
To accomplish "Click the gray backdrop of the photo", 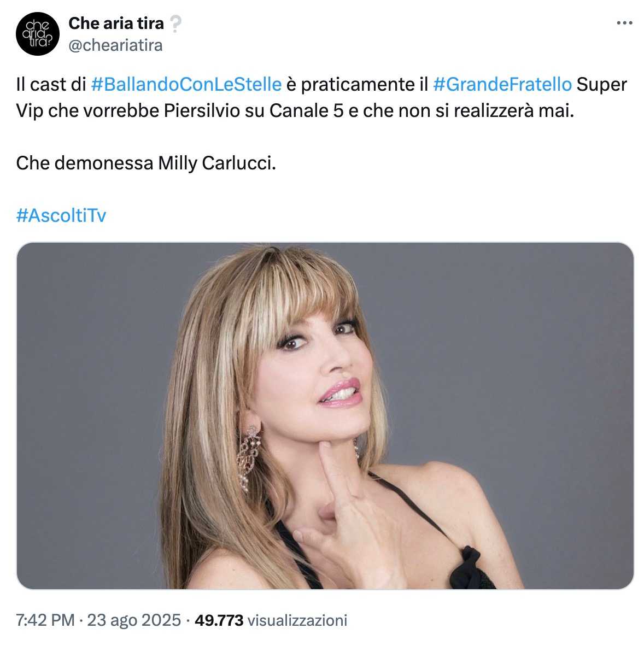I will pos(515,350).
